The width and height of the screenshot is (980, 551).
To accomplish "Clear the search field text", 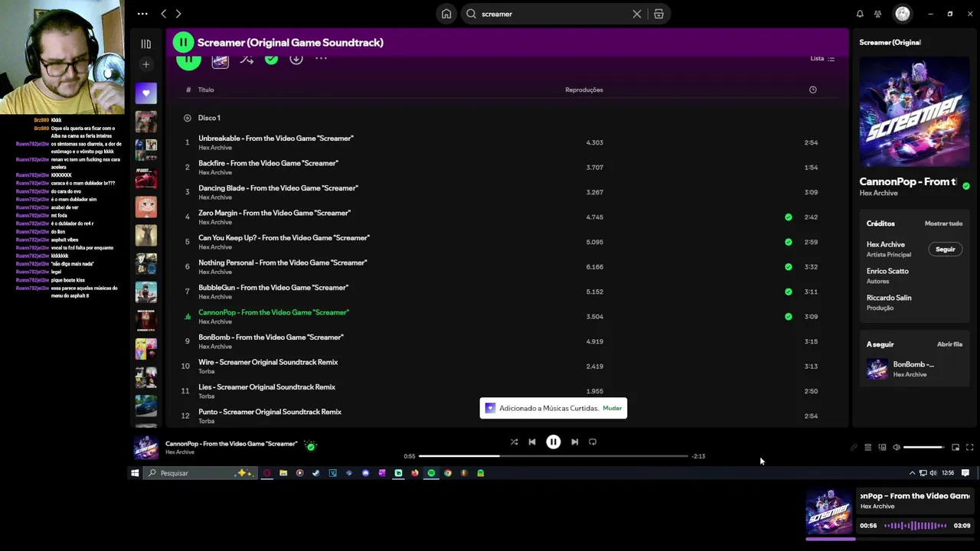I will point(636,14).
